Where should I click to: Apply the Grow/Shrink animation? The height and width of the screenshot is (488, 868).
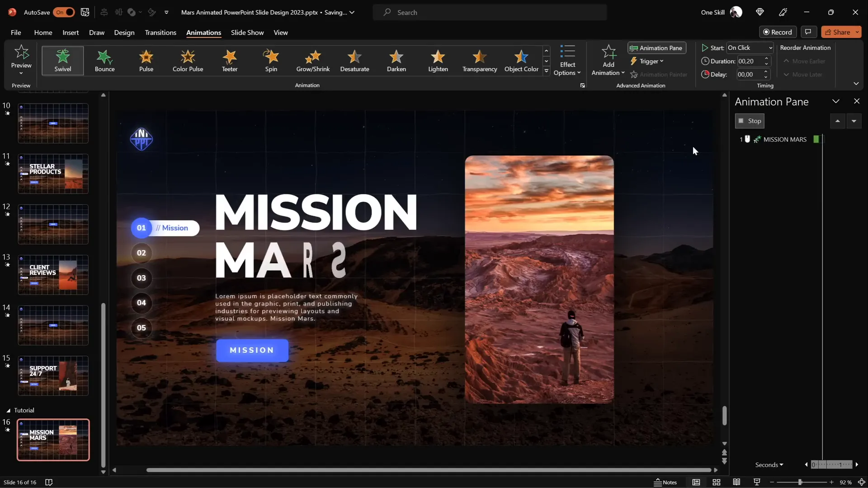[x=313, y=61]
